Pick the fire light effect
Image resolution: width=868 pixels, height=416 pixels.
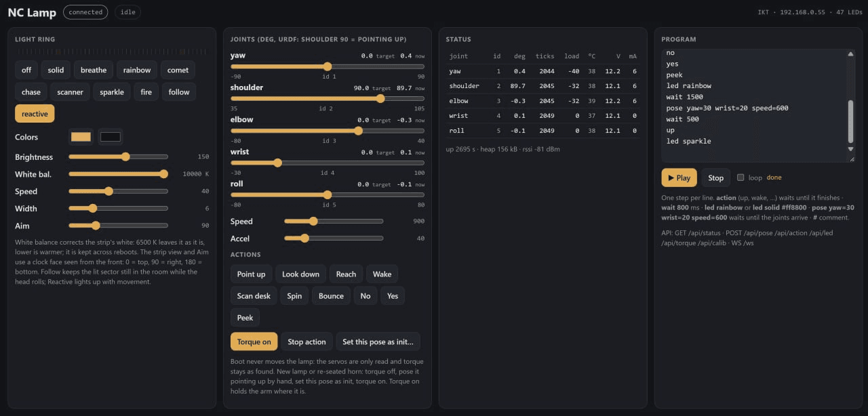pos(146,91)
